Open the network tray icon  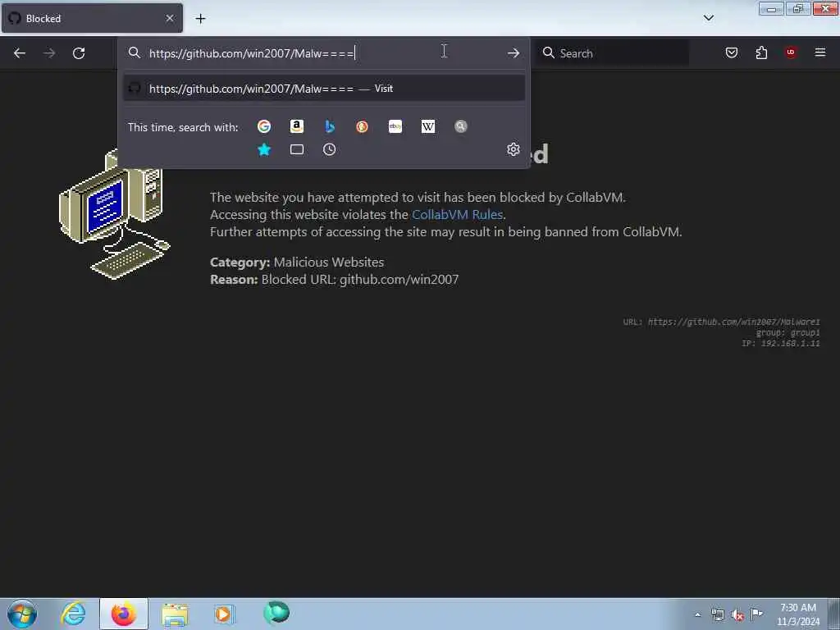point(717,615)
